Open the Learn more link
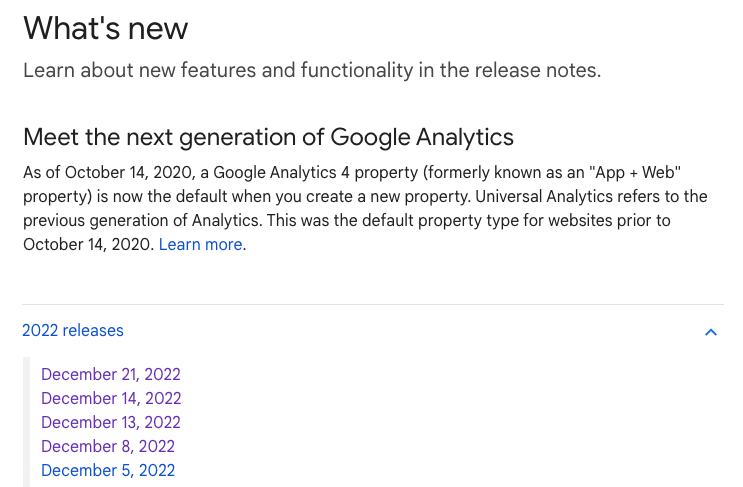This screenshot has width=743, height=487. point(200,244)
